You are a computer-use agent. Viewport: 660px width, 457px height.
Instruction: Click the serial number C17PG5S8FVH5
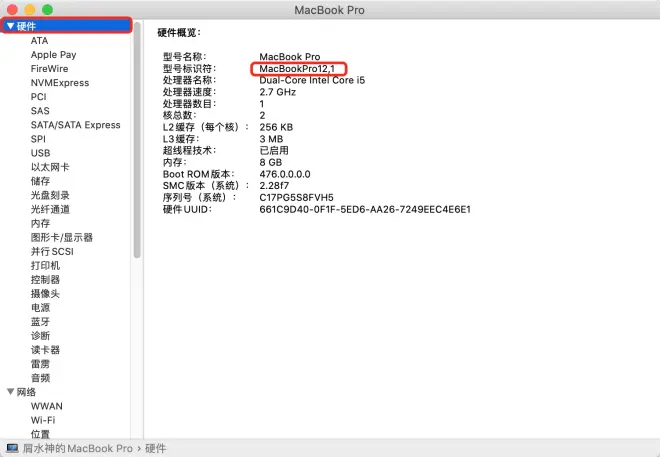tap(296, 197)
